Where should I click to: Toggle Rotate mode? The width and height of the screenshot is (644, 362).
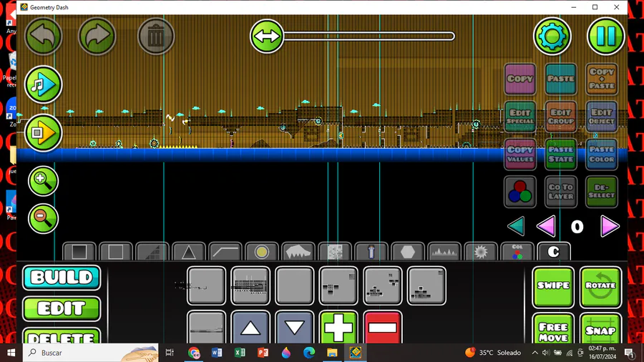coord(600,287)
